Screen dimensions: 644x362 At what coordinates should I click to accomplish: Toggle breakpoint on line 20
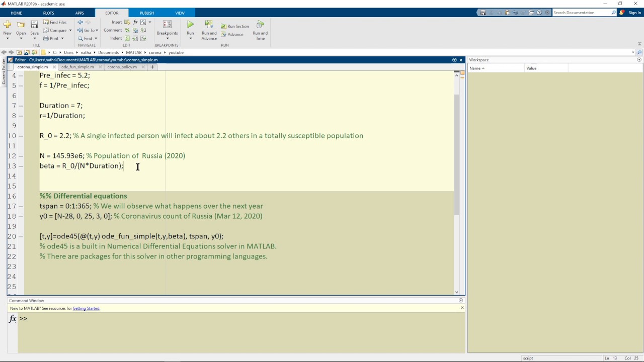coord(21,236)
